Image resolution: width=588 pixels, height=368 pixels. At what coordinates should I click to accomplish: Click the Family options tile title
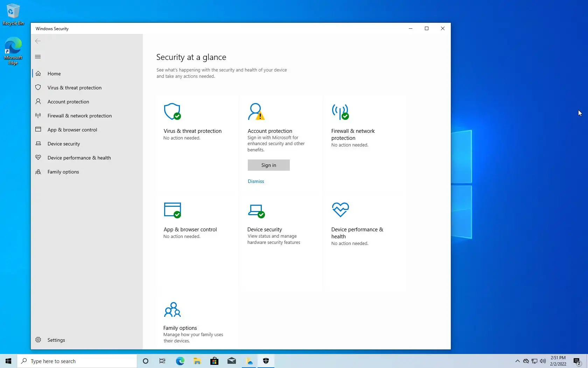[x=180, y=328]
